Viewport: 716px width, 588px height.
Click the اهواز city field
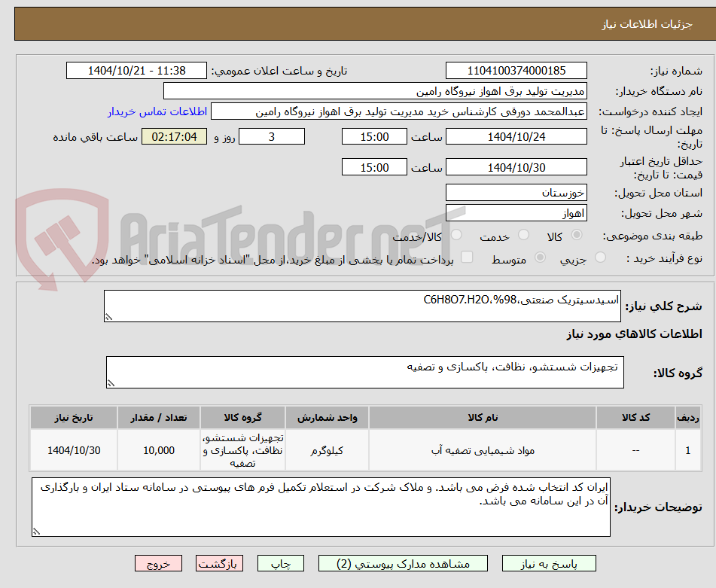[x=516, y=213]
